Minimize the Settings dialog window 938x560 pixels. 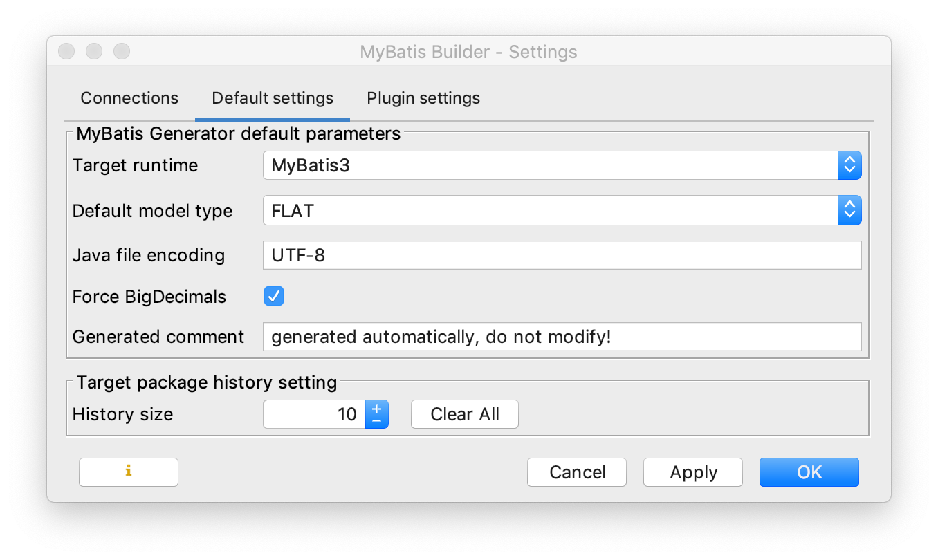click(x=94, y=52)
